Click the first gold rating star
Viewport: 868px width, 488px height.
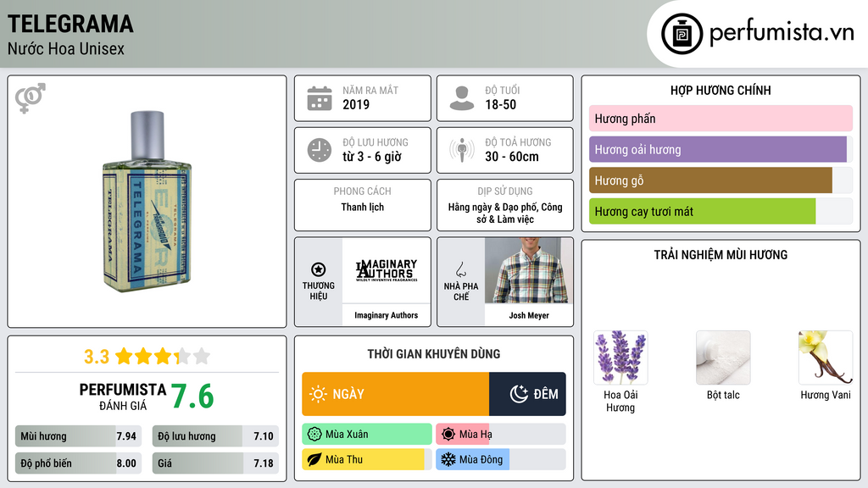124,356
